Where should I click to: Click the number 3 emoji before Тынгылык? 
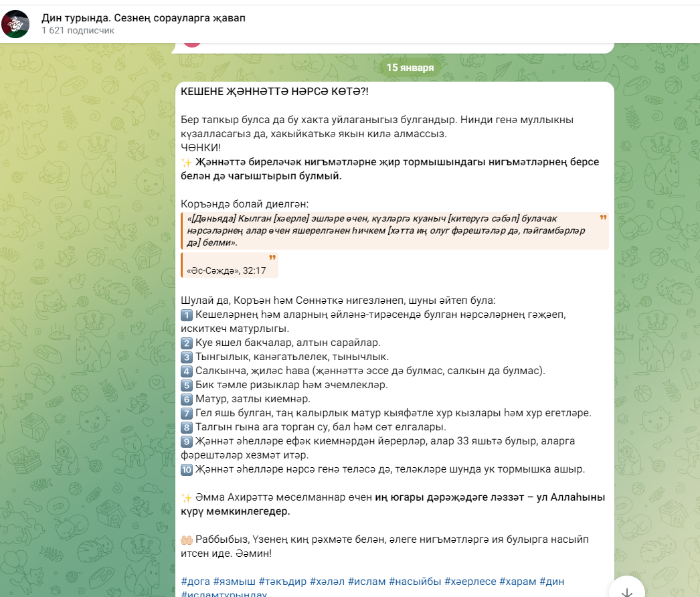click(187, 357)
